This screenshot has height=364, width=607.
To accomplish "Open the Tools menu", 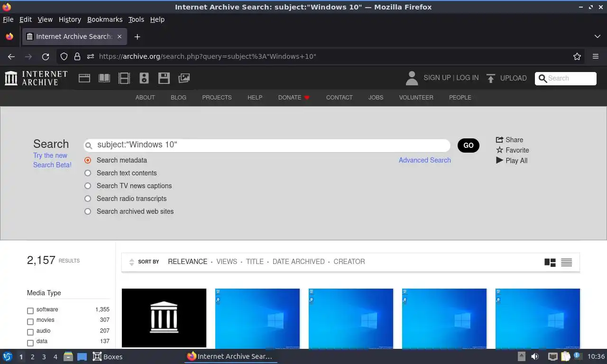I will (x=136, y=19).
